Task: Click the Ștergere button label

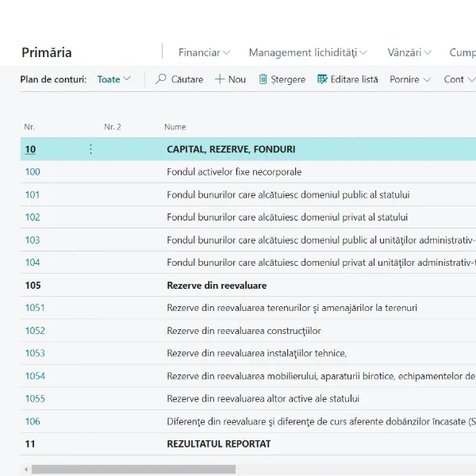Action: 288,79
